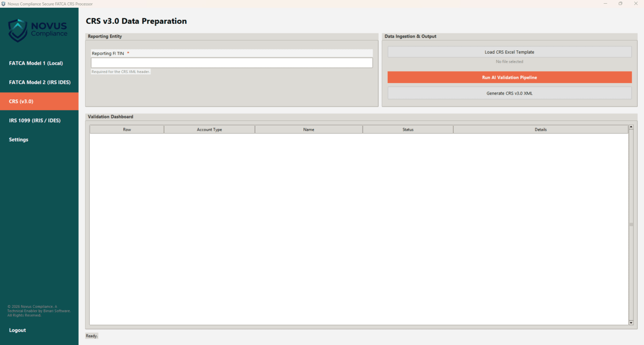This screenshot has height=345, width=644.
Task: Click the Details column header
Action: tap(540, 130)
